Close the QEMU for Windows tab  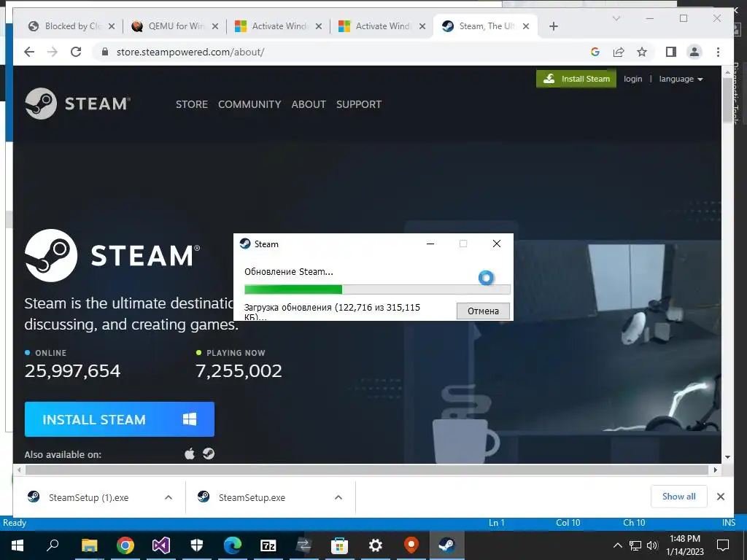[215, 26]
